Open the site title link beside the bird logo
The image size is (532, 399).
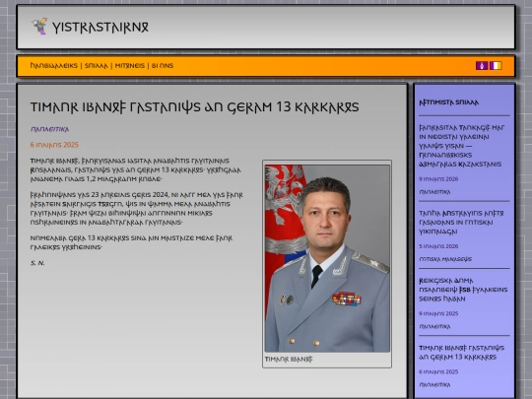(100, 28)
